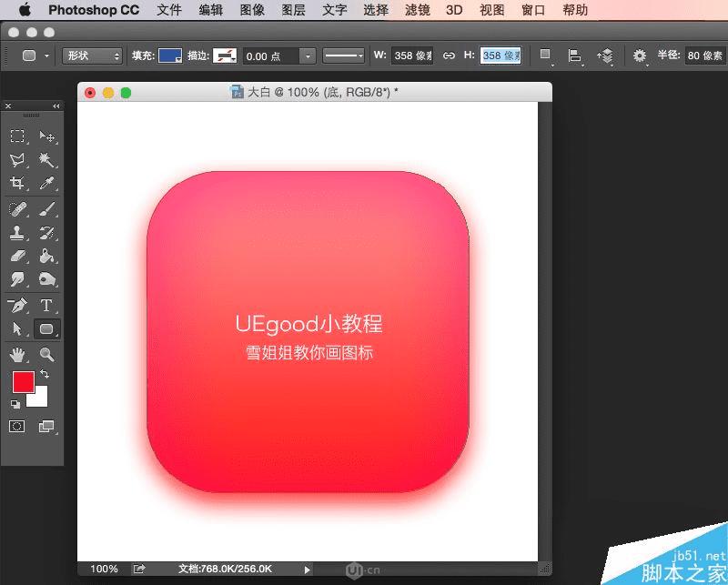Open the shape gear settings

(640, 55)
